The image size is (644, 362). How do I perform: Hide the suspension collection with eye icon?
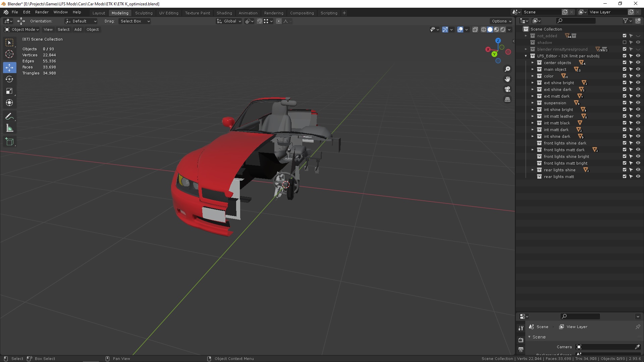[638, 103]
